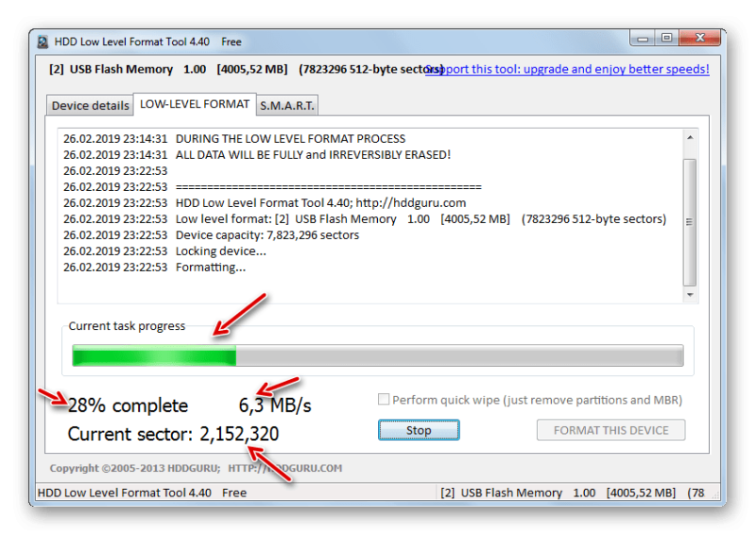Enable the Perform quick wipe checkbox
Screen dimensions: 756x536
[384, 400]
